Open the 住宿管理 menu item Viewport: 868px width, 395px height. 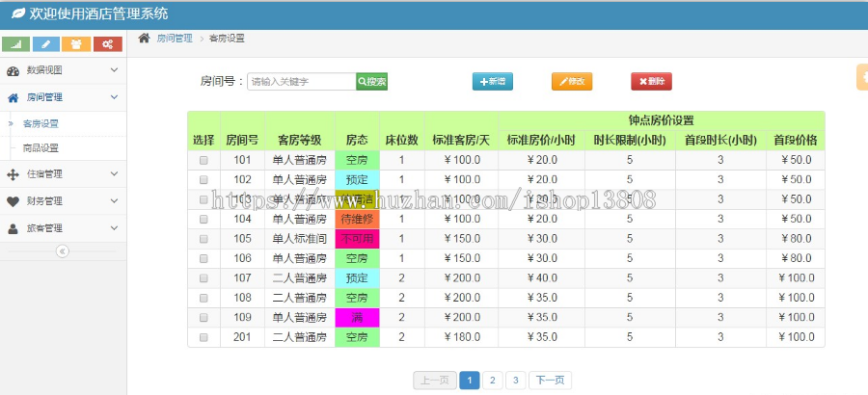[63, 174]
